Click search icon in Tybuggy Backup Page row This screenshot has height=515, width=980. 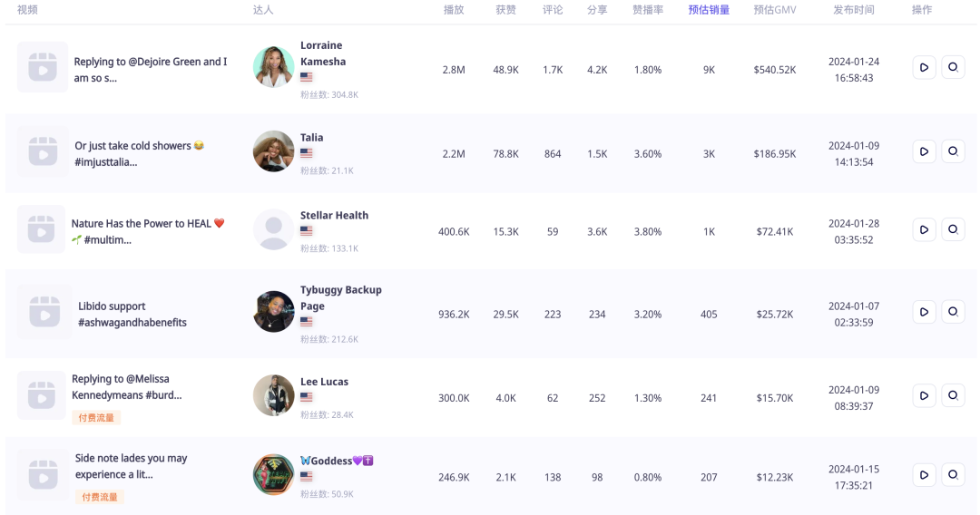pos(953,312)
